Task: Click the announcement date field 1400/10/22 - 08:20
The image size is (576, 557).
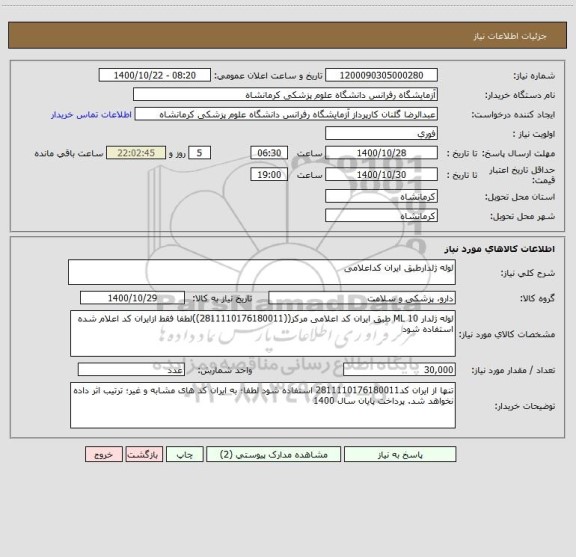Action: coord(155,75)
